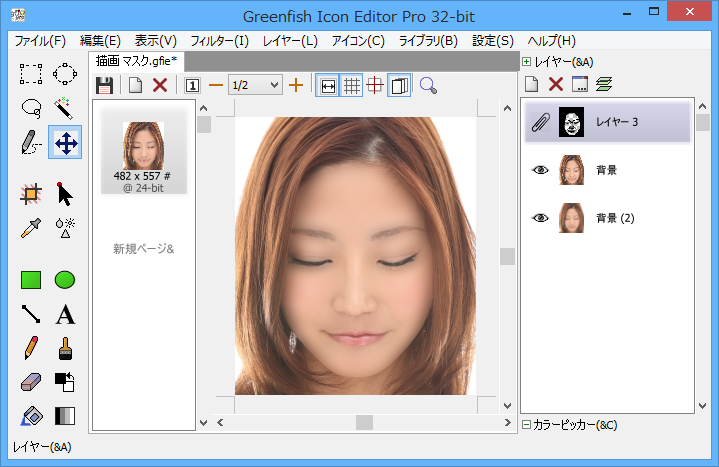Hide the 背景 layer using eye icon
719x467 pixels.
(x=541, y=170)
